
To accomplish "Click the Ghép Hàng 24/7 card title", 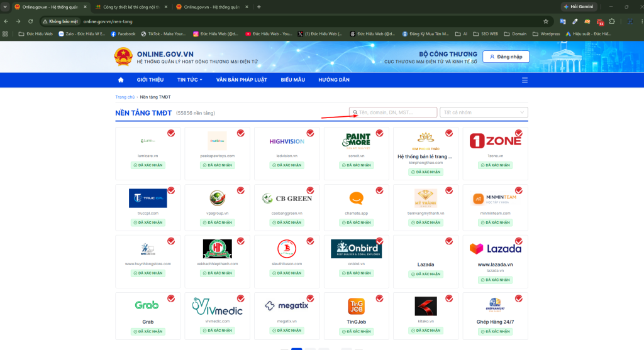I will [496, 322].
